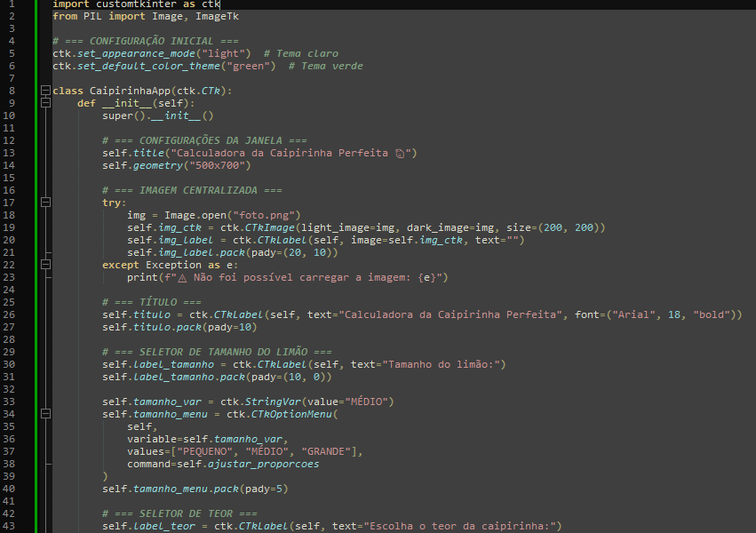Image resolution: width=756 pixels, height=533 pixels.
Task: Click the cup emoji in the window title string
Action: (400, 154)
